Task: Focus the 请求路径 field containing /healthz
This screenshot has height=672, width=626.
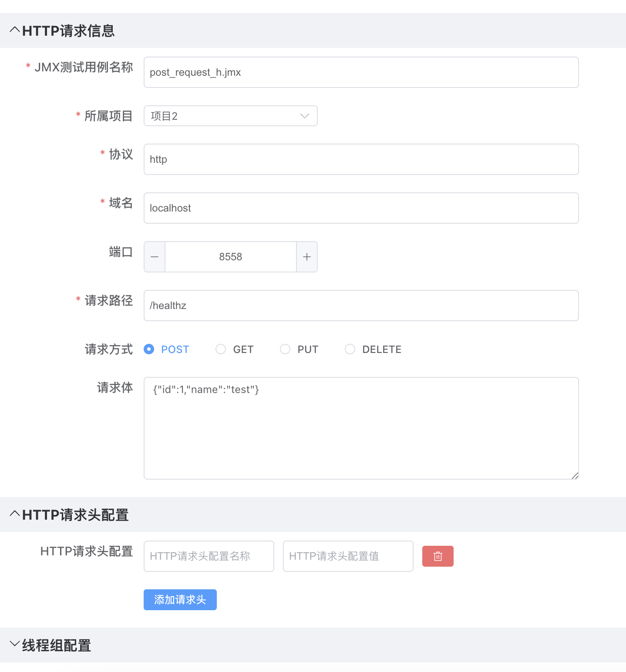Action: [361, 306]
